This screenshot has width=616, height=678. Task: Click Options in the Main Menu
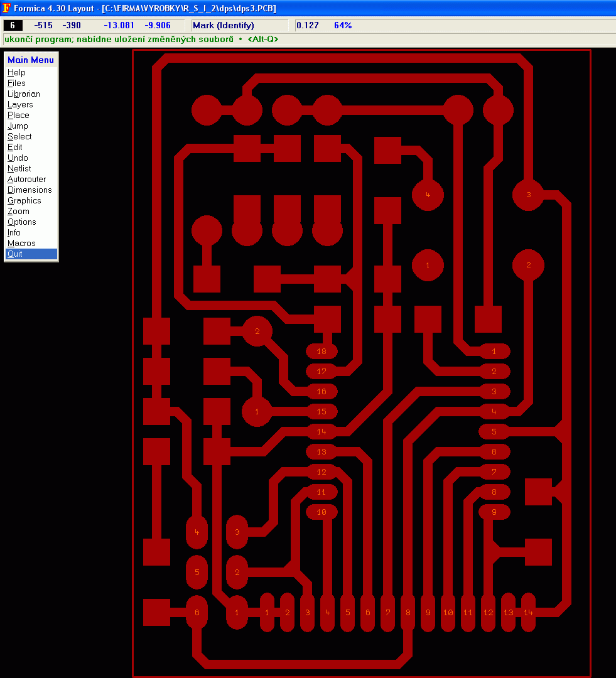pos(22,222)
